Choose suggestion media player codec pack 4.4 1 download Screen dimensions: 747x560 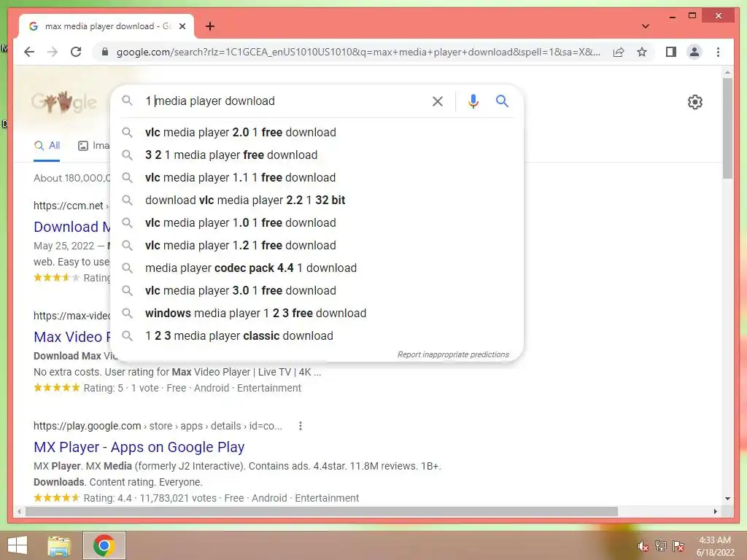[x=317, y=268]
